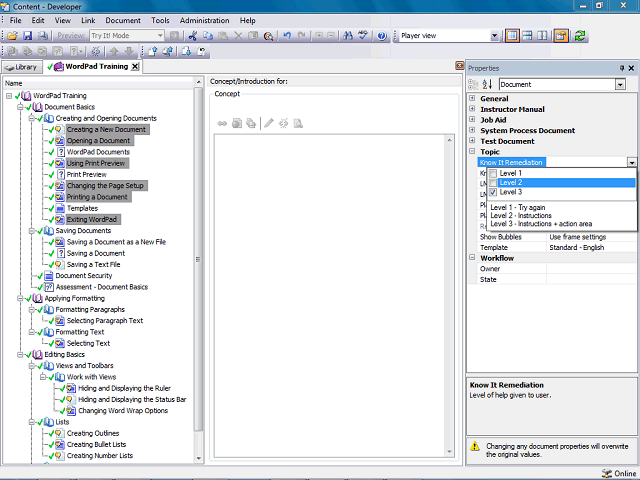The image size is (640, 480).
Task: Open the Help menu
Action: [x=247, y=20]
